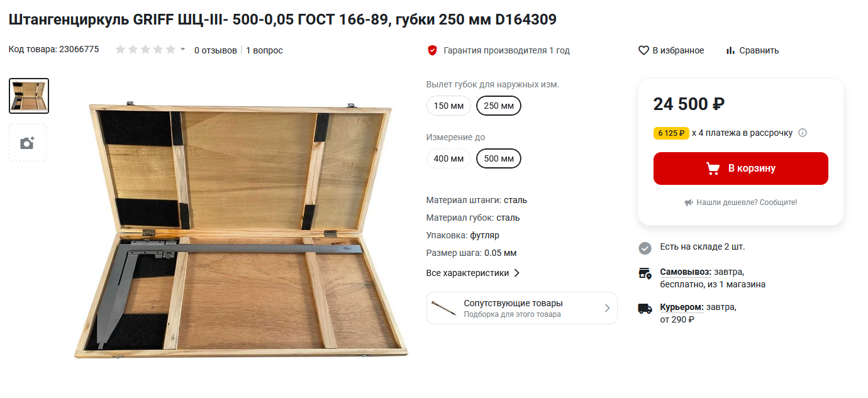
Task: Click the courier truck icon
Action: coord(645,309)
